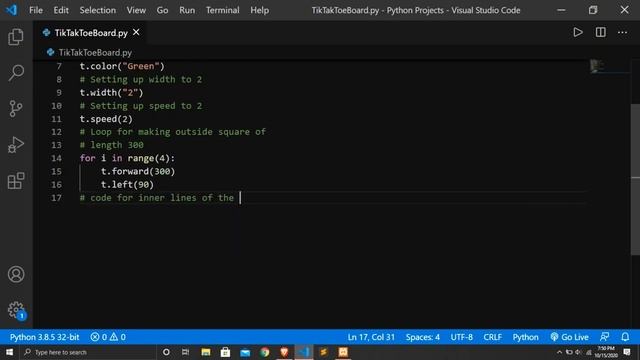Click the t.width("2") code line
The height and width of the screenshot is (360, 640).
click(x=111, y=93)
